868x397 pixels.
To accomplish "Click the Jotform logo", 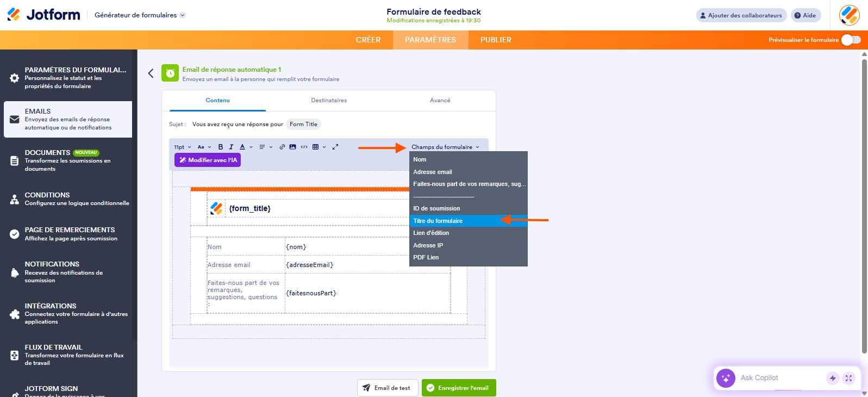I will click(43, 15).
